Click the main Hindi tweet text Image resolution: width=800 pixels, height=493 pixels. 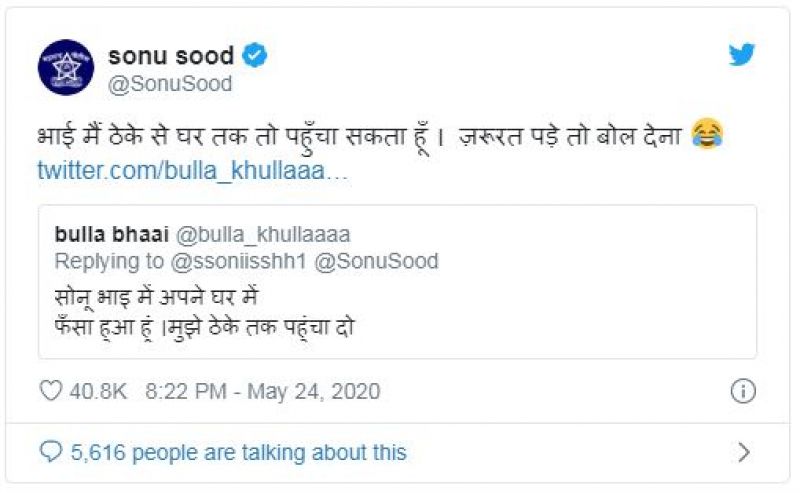tap(360, 136)
